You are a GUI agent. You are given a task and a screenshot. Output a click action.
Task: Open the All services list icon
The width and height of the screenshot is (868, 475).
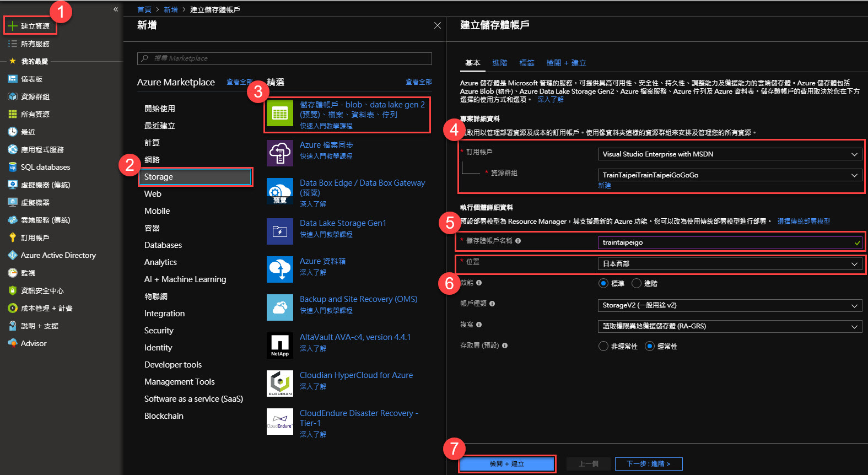point(13,44)
